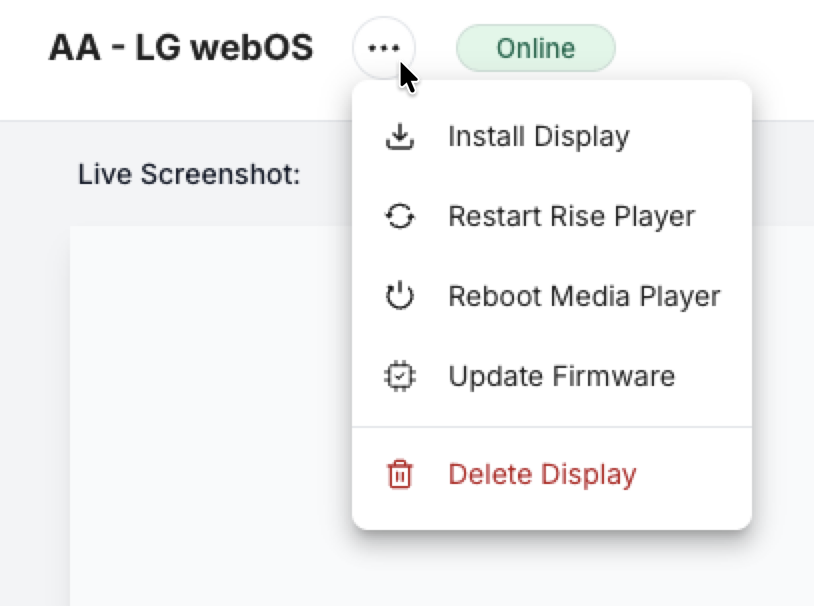814x606 pixels.
Task: Choose the Update Firmware text option
Action: (561, 377)
